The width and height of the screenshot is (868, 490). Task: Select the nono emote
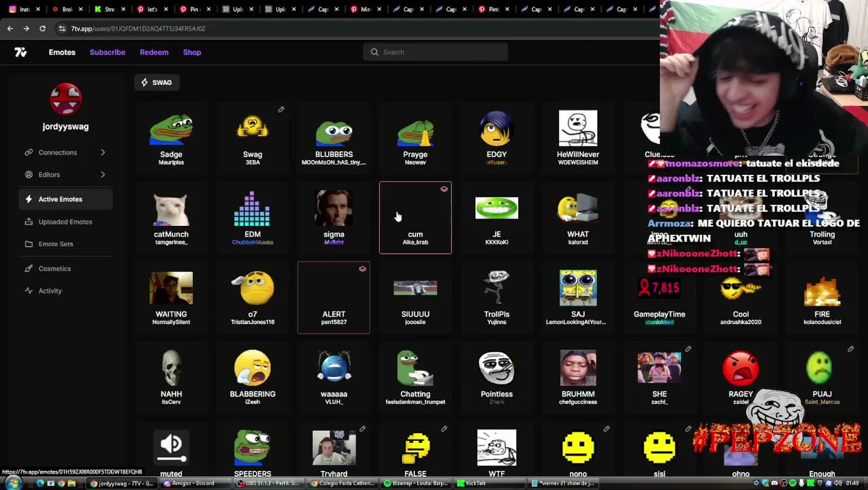click(578, 451)
